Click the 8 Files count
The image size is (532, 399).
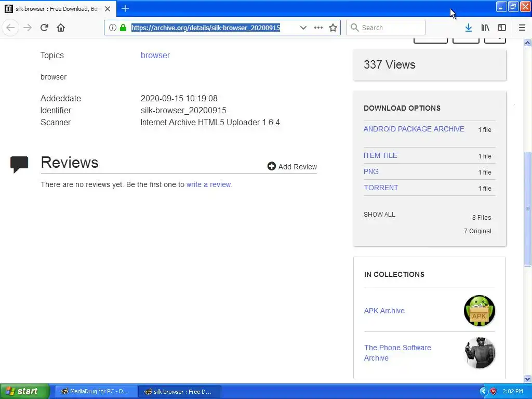click(482, 218)
